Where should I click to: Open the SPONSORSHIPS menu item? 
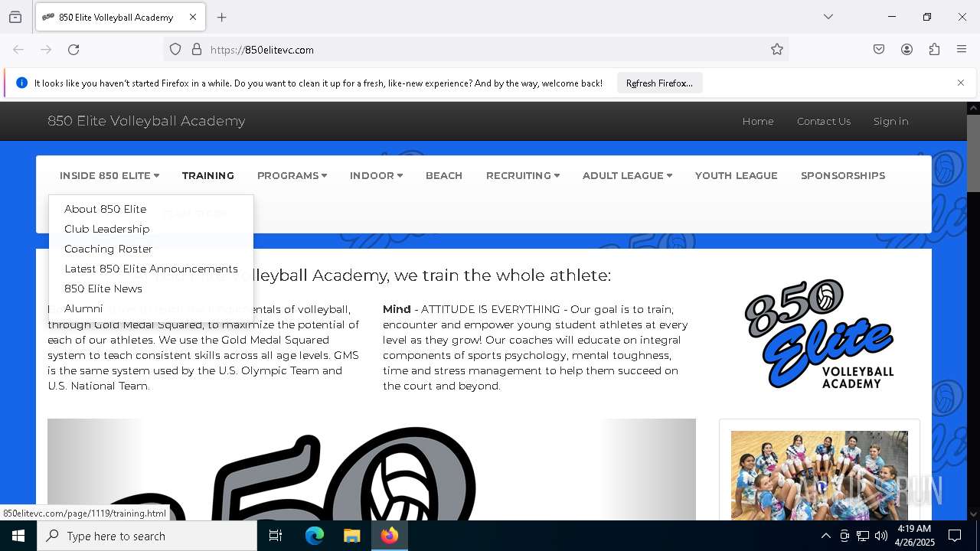(843, 175)
